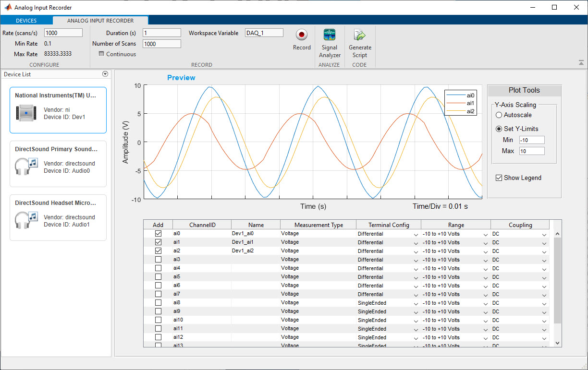Check the Add box for channel ai3
This screenshot has height=370, width=588.
click(158, 260)
